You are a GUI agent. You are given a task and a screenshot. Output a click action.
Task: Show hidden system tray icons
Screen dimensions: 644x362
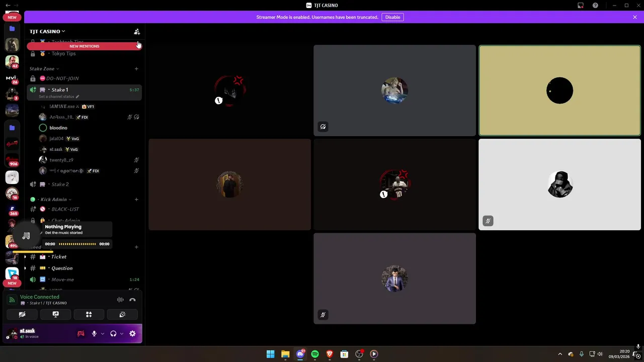tap(560, 354)
